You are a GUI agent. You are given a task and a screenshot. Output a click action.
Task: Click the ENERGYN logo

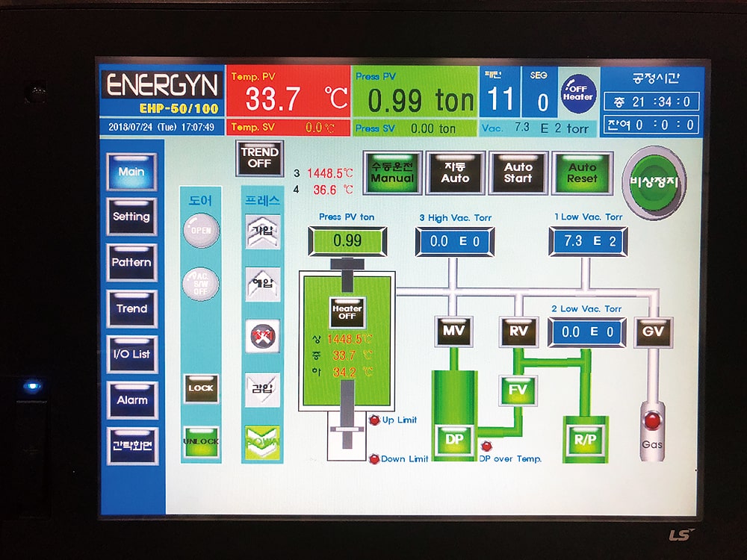(162, 85)
